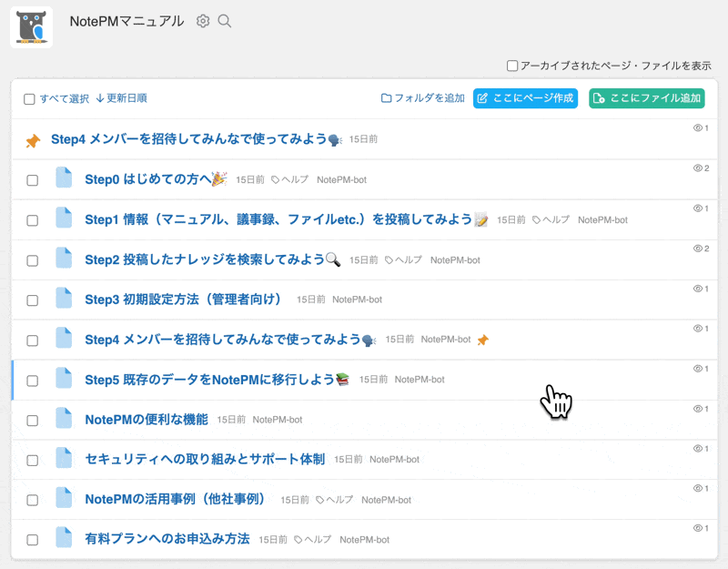The height and width of the screenshot is (569, 728).
Task: Open the 更新日順 sort order dropdown
Action: click(x=122, y=98)
